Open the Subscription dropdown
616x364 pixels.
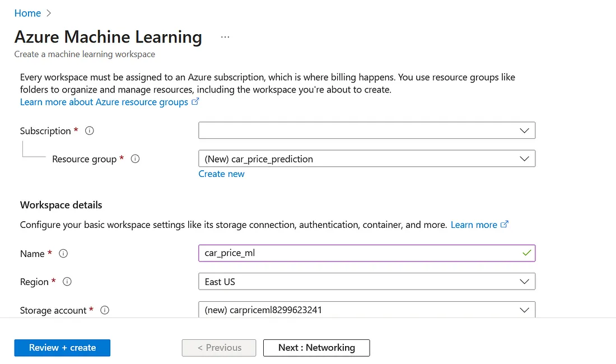(367, 130)
